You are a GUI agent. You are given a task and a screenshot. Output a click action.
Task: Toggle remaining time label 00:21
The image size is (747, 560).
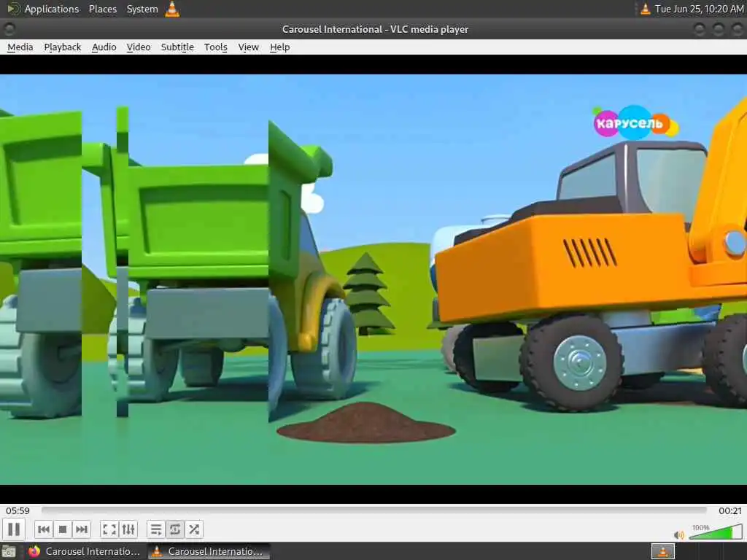click(729, 510)
